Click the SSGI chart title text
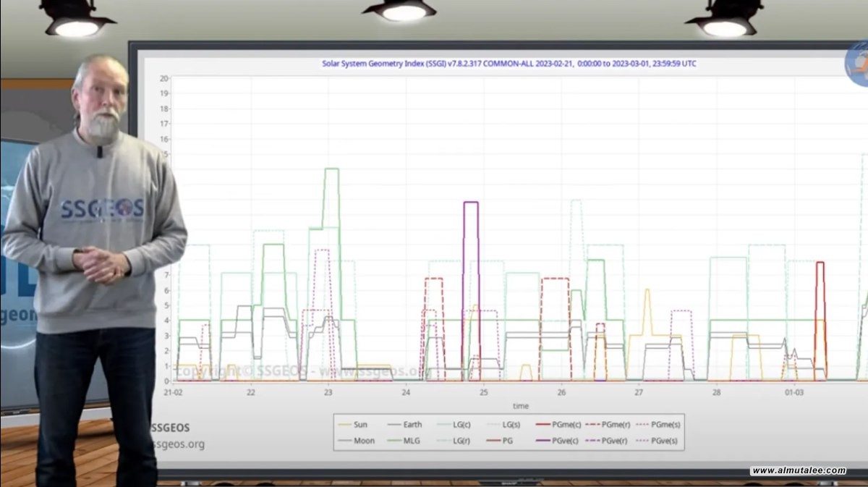This screenshot has height=487, width=868. click(x=509, y=64)
